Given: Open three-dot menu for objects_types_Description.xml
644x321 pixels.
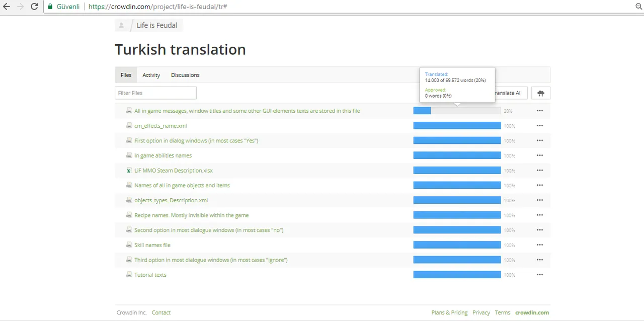Looking at the screenshot, I should pos(540,200).
